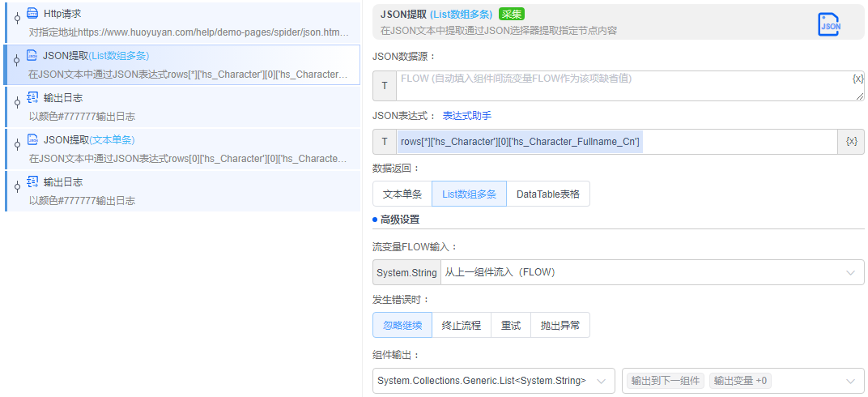Click the JSON提取 (List数组多条) header title
868x397 pixels.
point(436,15)
